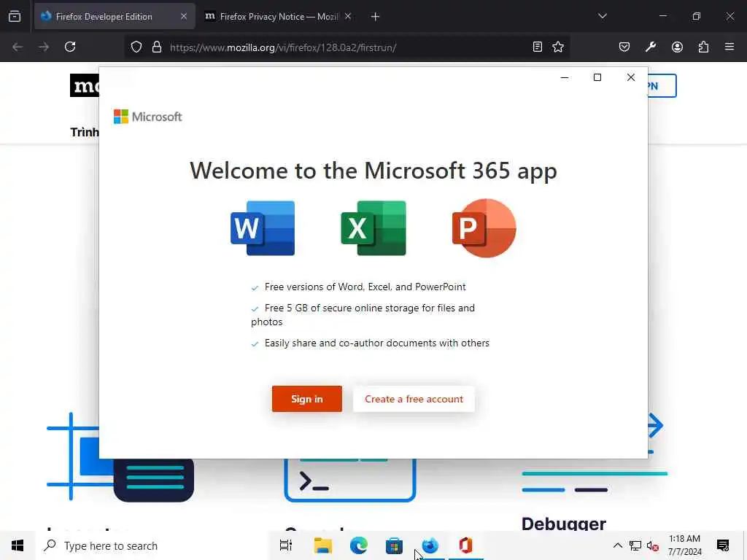This screenshot has width=747, height=560.
Task: Open Firefox tracking protection shield
Action: click(136, 47)
